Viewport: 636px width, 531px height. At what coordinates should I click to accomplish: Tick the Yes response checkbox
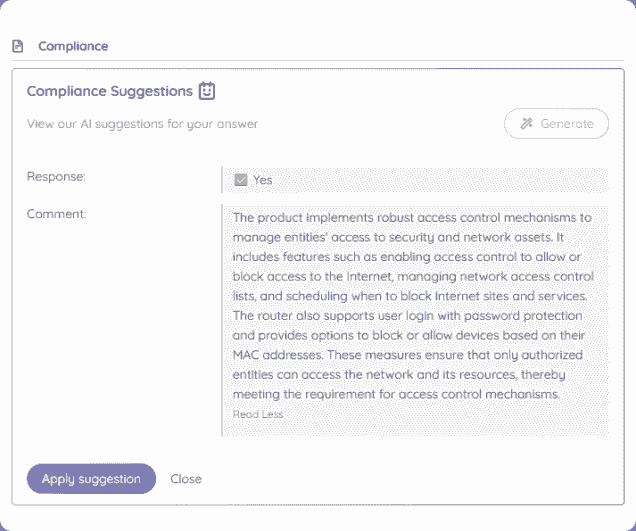pos(241,180)
